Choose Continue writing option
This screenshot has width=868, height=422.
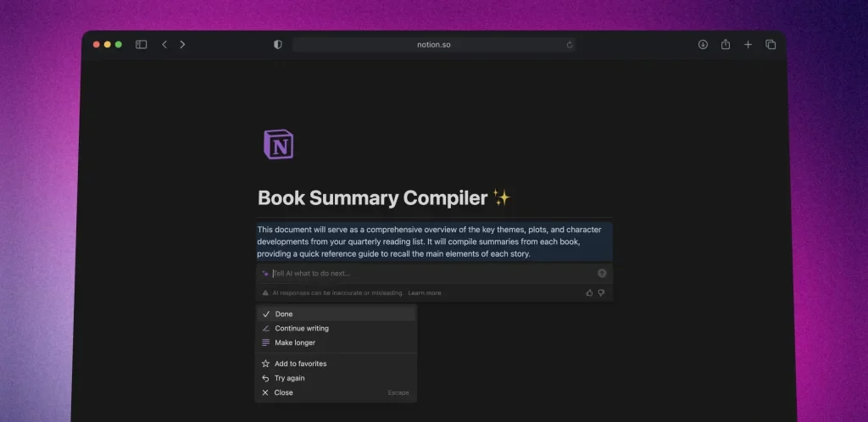point(336,328)
